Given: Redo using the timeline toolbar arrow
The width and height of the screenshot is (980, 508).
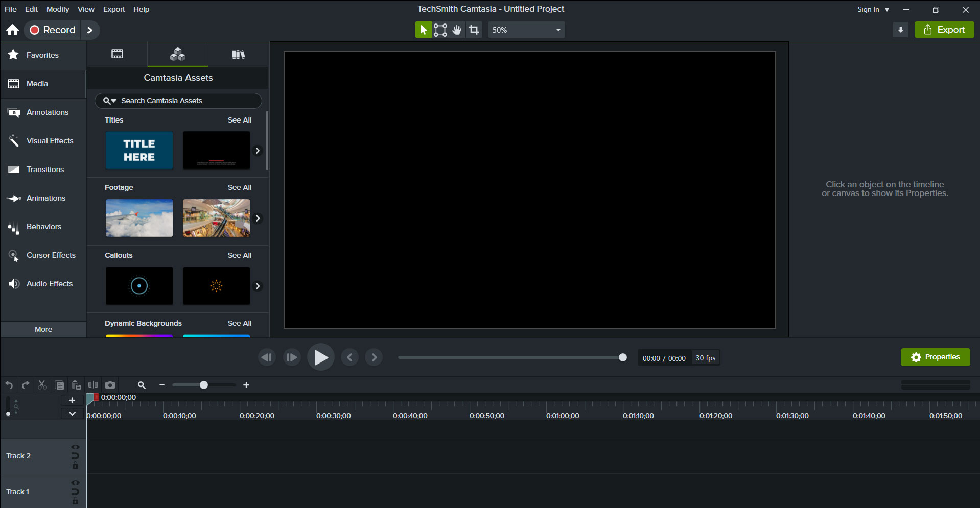Looking at the screenshot, I should 26,385.
